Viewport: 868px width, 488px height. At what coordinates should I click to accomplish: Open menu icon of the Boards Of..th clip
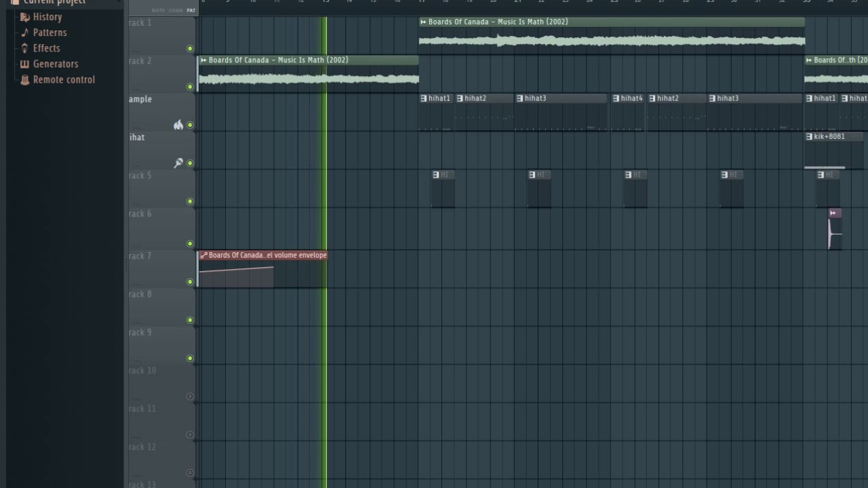pos(809,60)
